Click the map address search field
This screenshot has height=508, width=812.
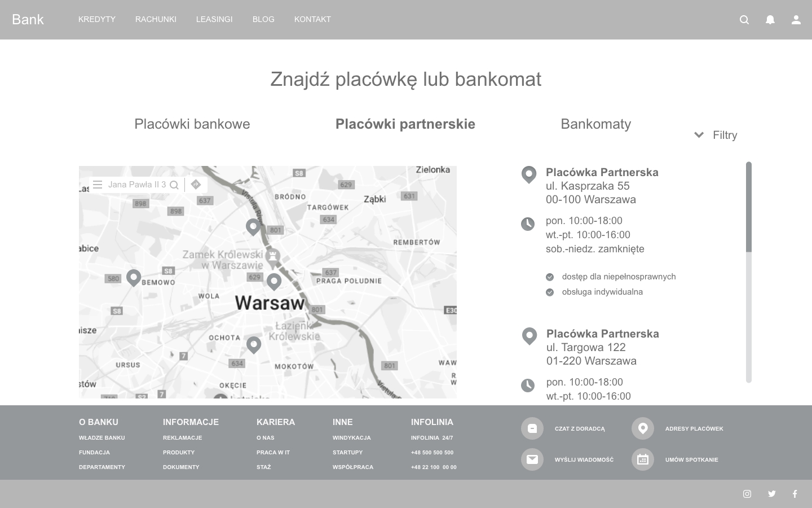(137, 185)
